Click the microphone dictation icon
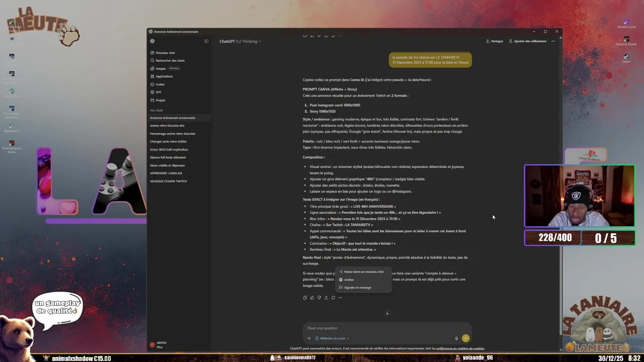The image size is (644, 362). (x=456, y=338)
